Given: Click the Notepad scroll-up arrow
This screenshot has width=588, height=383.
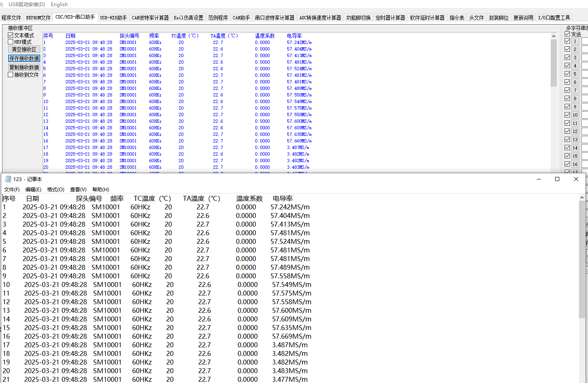Looking at the screenshot, I should pyautogui.click(x=582, y=198).
